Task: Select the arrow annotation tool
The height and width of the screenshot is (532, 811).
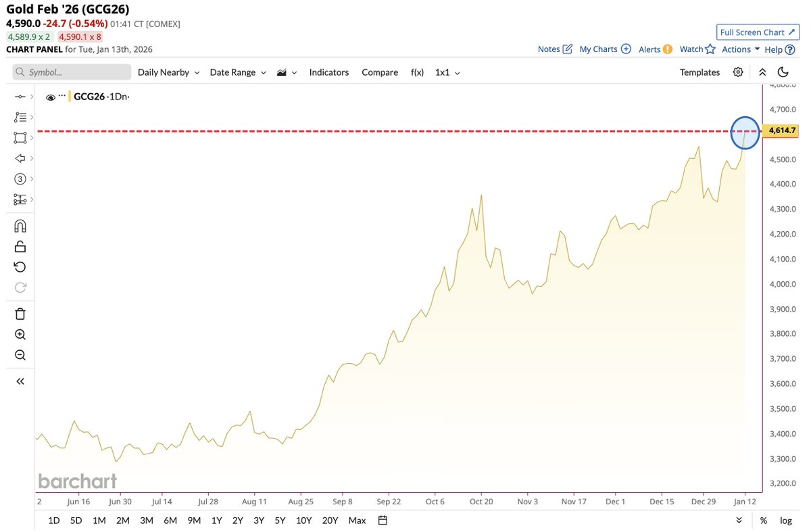Action: coord(19,158)
